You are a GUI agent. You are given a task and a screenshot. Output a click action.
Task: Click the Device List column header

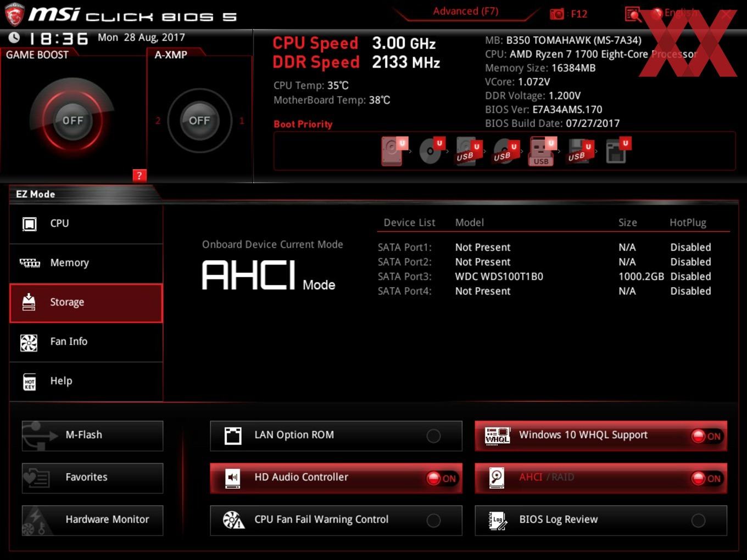click(409, 223)
